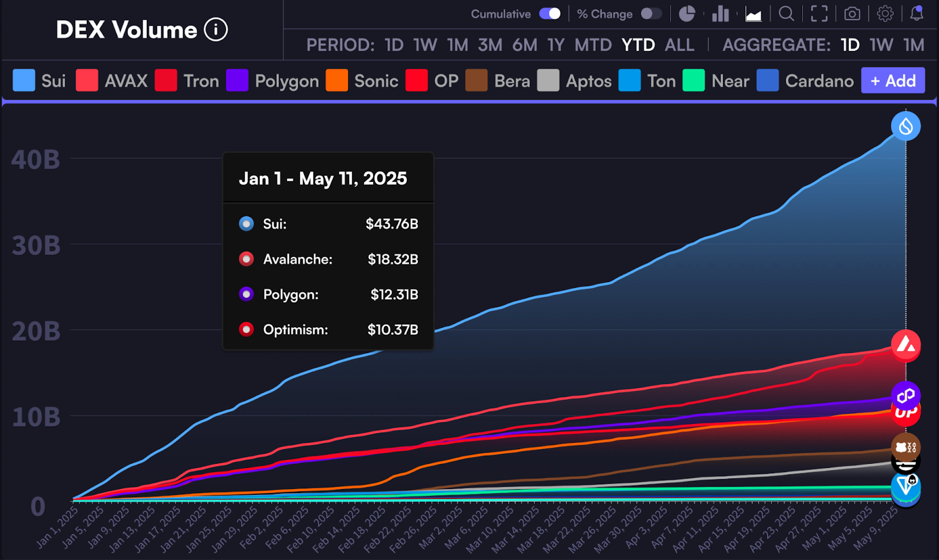Toggle the Cardano legend entry
The height and width of the screenshot is (560, 939).
tap(805, 80)
